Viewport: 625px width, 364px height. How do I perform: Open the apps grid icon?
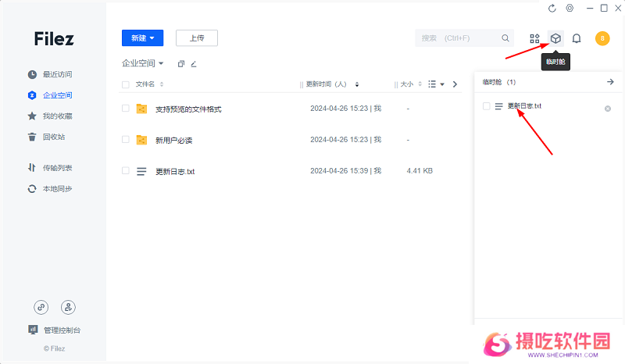coord(534,38)
